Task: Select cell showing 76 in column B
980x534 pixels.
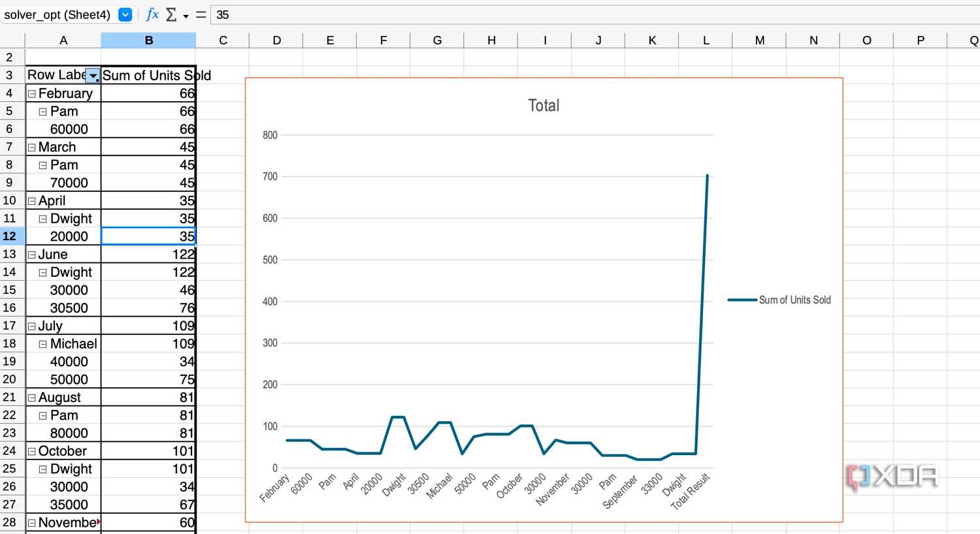Action: [148, 308]
